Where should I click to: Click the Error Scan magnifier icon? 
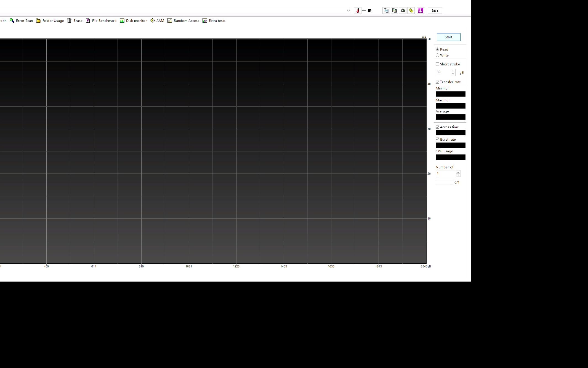(12, 21)
